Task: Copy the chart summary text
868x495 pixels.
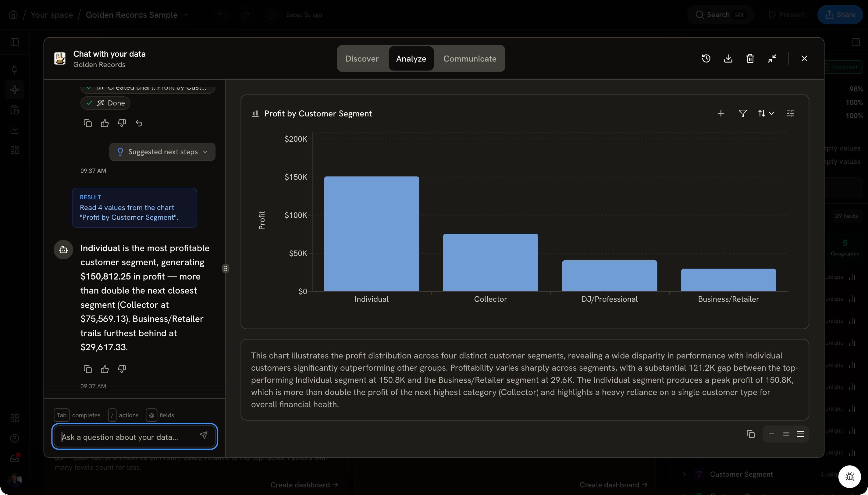Action: pos(750,434)
